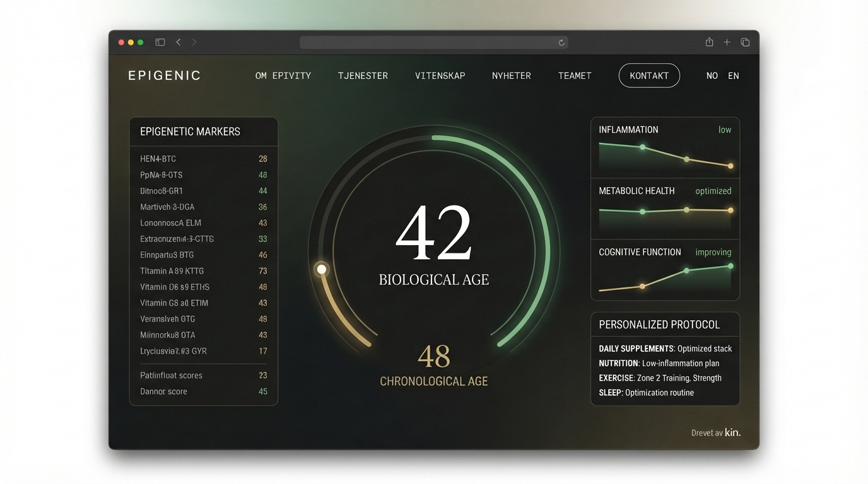Click the large 42 biological age number
The width and height of the screenshot is (868, 484).
coord(434,233)
